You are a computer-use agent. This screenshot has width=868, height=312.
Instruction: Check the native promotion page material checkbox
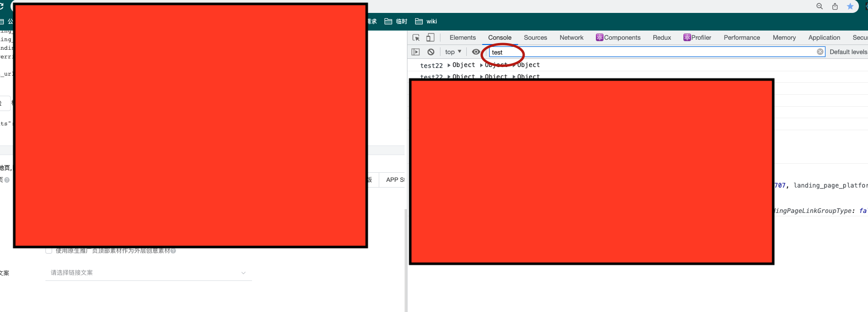tap(49, 250)
